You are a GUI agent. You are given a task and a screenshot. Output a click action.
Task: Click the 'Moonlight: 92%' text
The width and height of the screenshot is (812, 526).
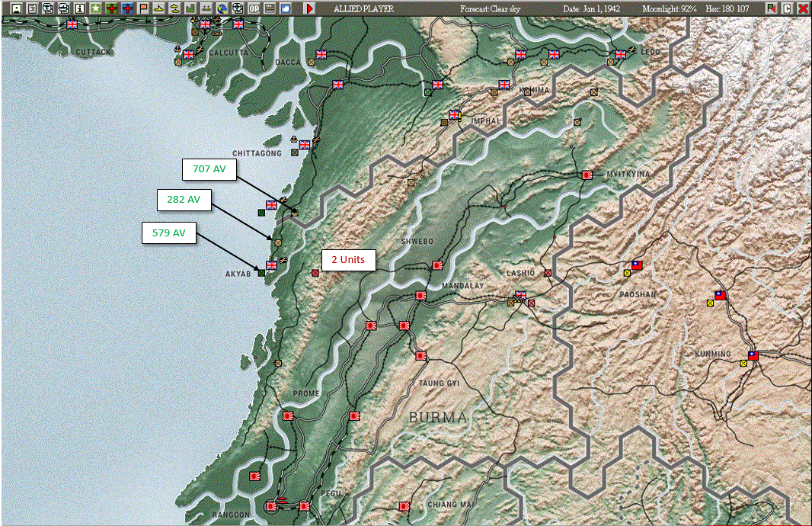tap(669, 9)
